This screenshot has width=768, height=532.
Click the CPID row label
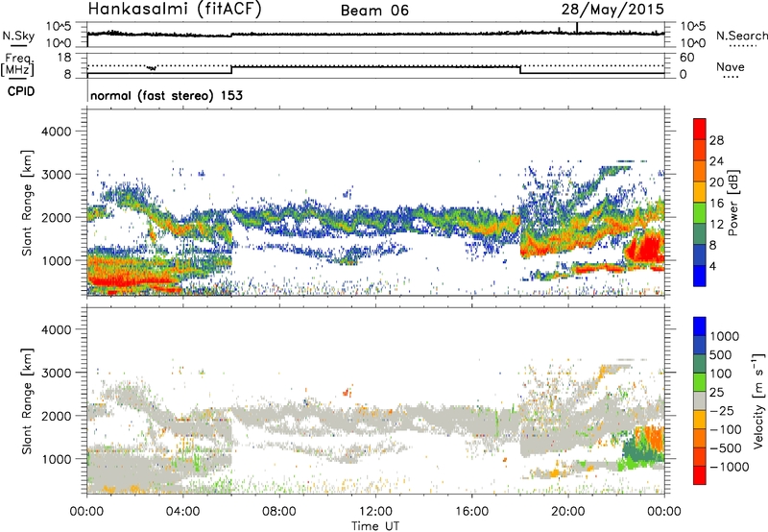coord(21,91)
